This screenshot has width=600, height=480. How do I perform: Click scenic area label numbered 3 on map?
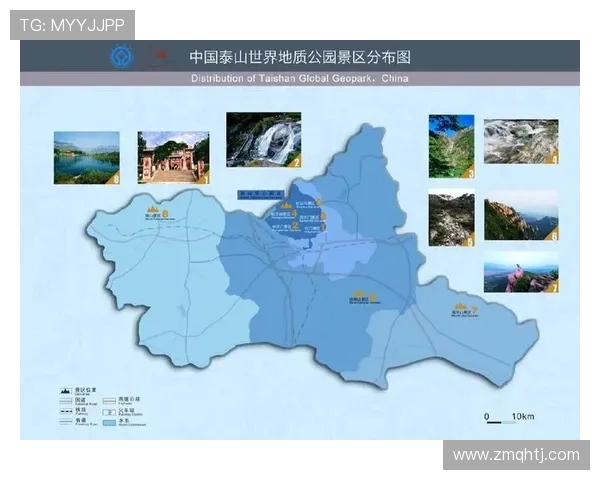point(313,218)
